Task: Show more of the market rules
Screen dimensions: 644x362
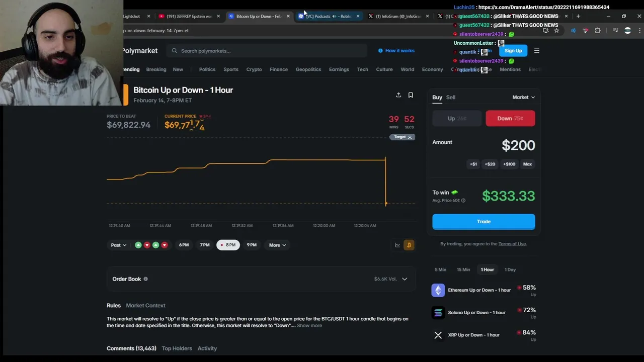Action: [309, 325]
